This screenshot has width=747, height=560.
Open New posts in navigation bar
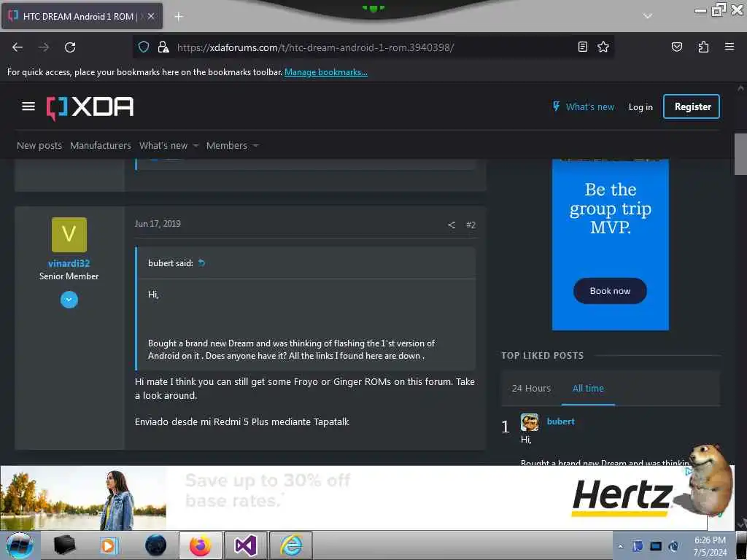(39, 146)
